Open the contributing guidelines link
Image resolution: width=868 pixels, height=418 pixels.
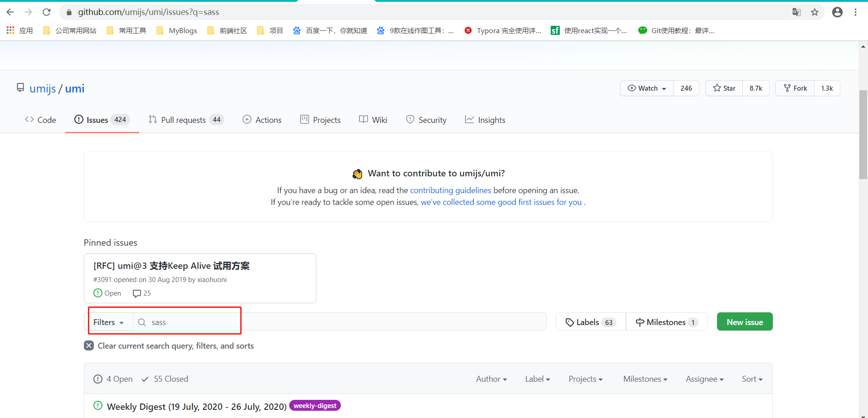click(x=451, y=190)
